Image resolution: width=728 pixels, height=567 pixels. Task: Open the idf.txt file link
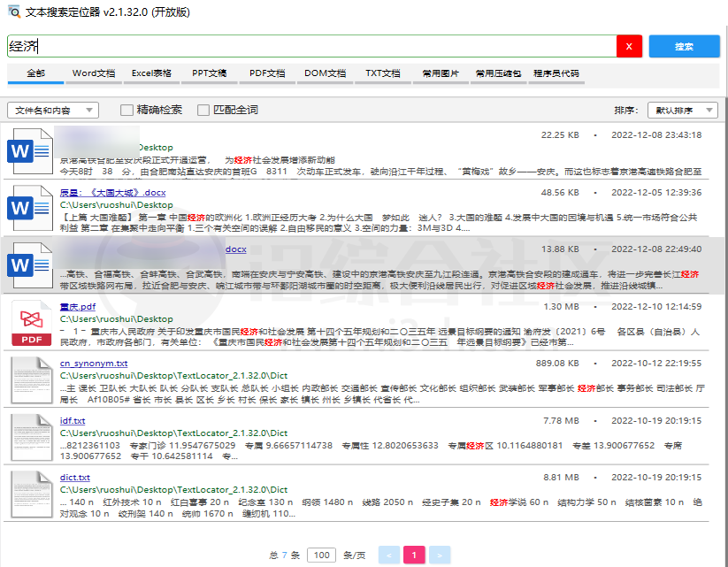pos(73,421)
